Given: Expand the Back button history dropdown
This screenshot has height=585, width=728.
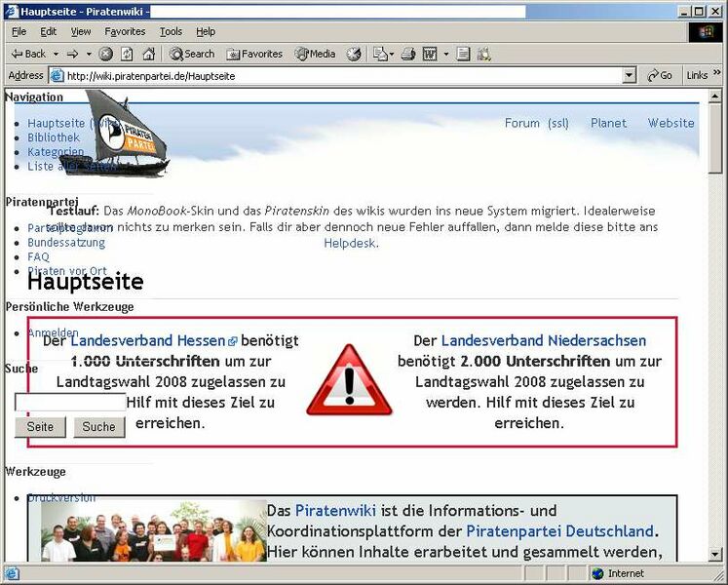Looking at the screenshot, I should point(56,55).
